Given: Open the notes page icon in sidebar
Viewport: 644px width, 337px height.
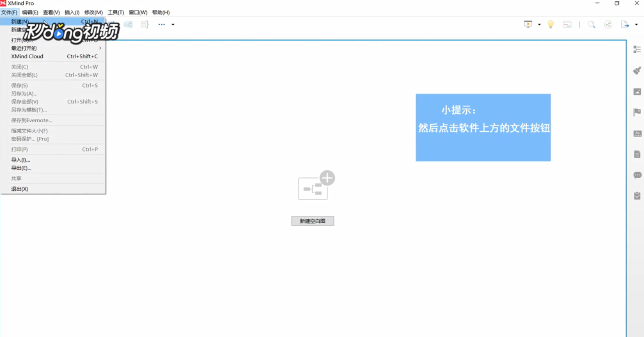Looking at the screenshot, I should coord(637,154).
